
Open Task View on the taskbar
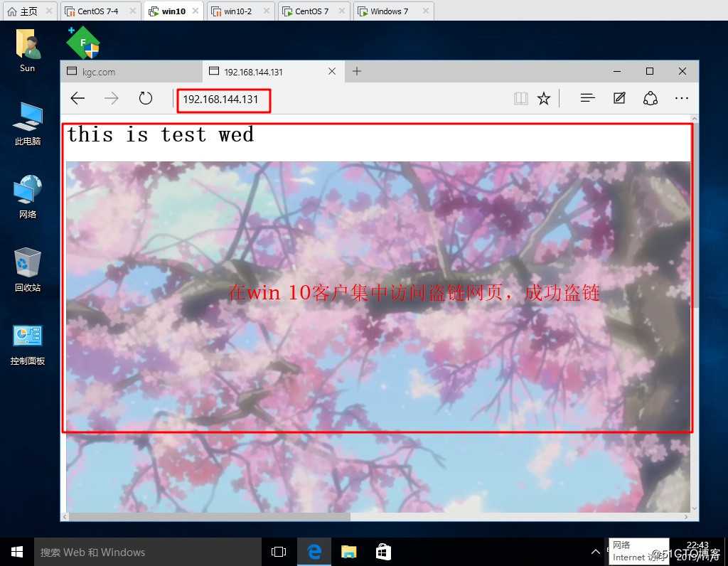pos(279,552)
